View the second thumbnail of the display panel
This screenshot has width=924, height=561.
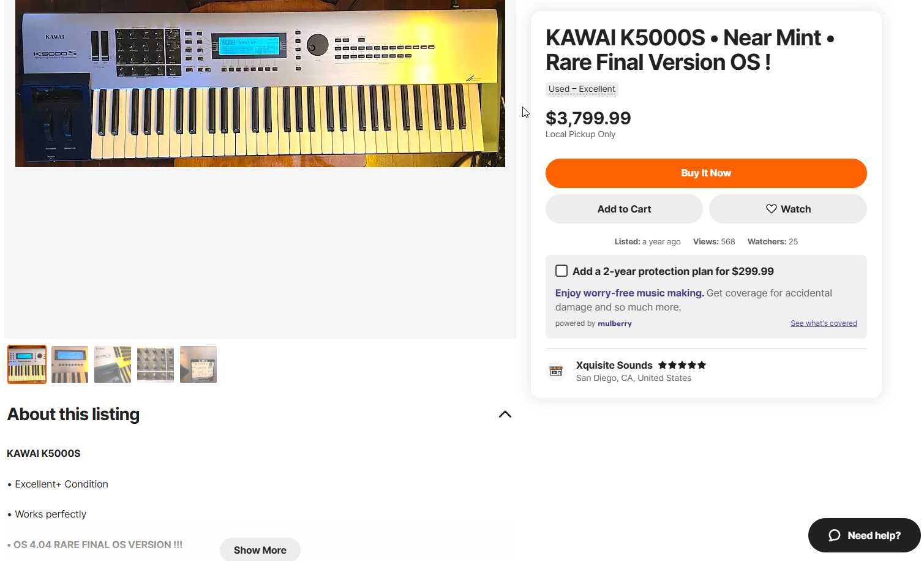70,364
